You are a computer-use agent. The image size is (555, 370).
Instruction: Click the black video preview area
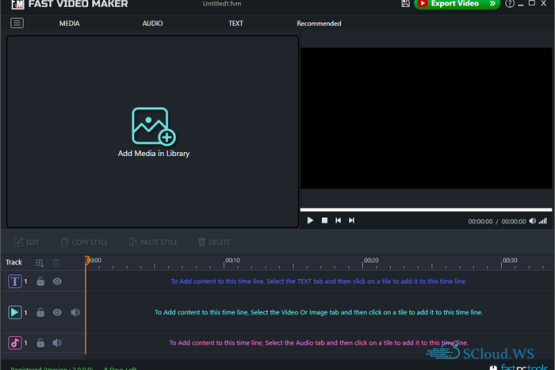coord(426,118)
